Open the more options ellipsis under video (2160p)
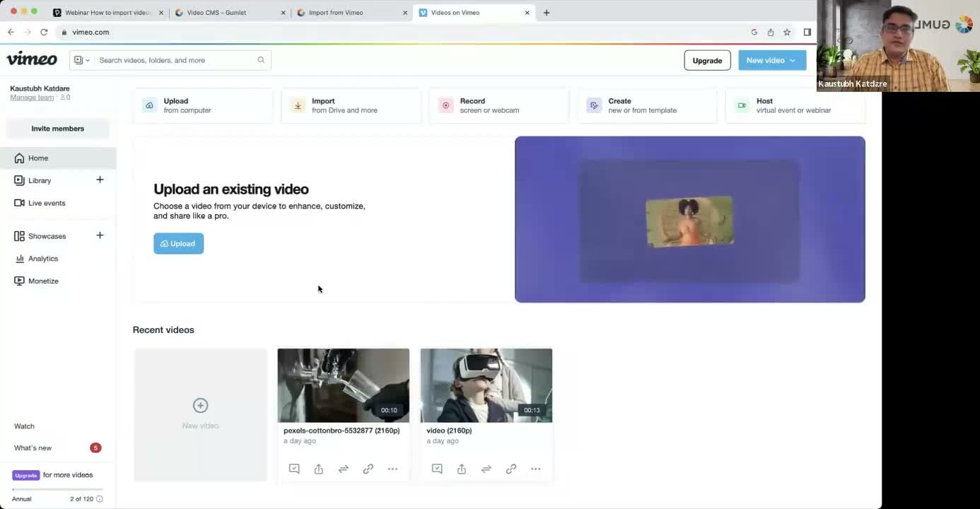980x509 pixels. [x=535, y=469]
